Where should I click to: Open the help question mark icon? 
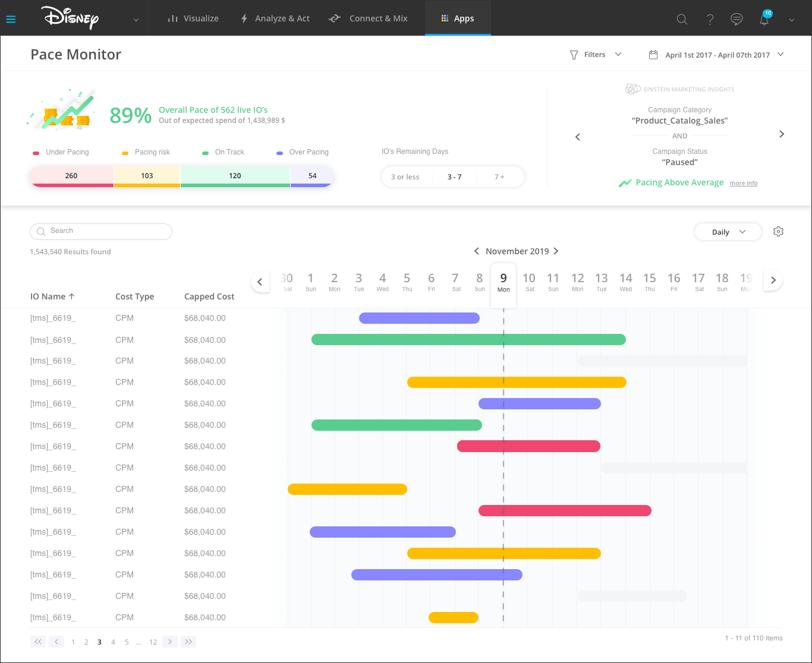pos(710,19)
